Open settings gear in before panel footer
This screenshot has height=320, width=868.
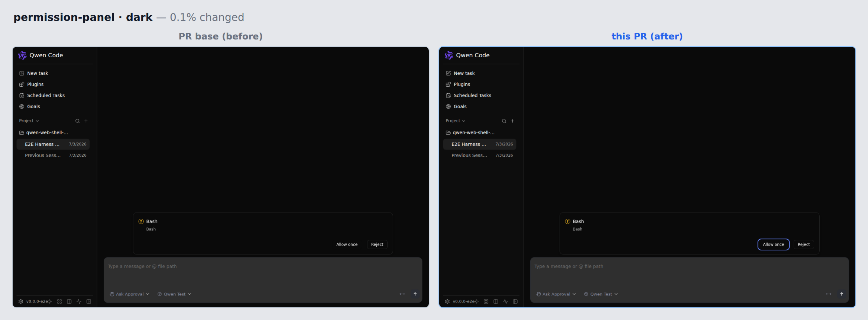[x=21, y=301]
